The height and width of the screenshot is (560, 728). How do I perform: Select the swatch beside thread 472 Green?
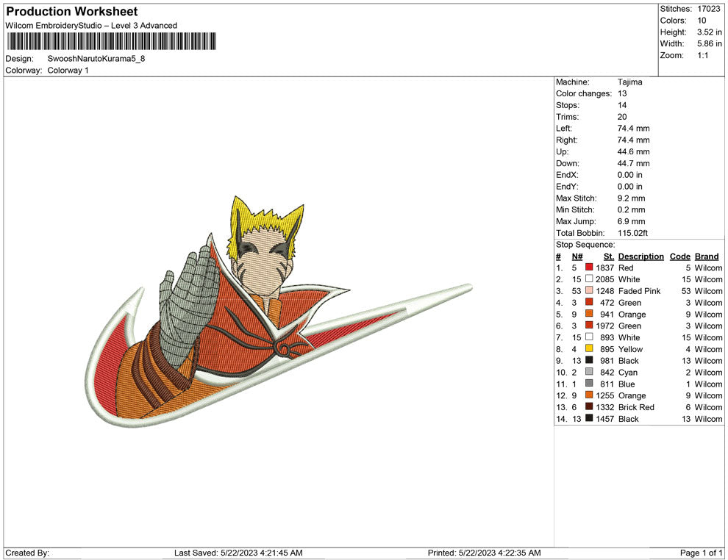(x=589, y=302)
